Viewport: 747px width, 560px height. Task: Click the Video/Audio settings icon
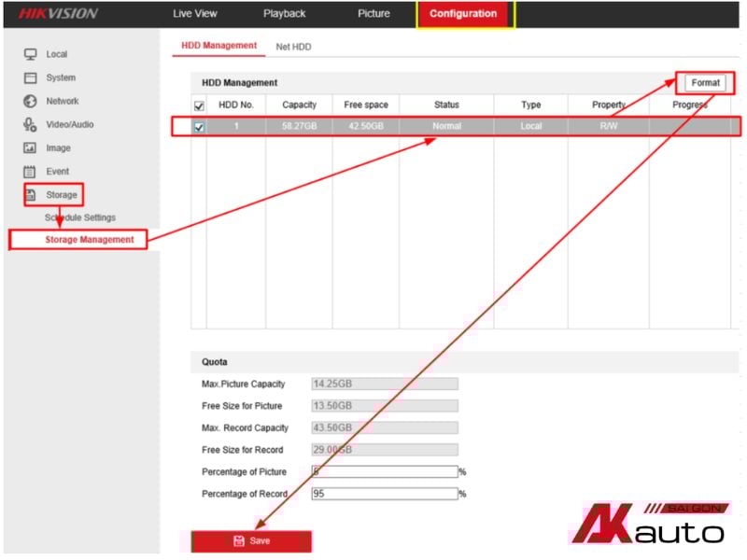click(x=30, y=125)
